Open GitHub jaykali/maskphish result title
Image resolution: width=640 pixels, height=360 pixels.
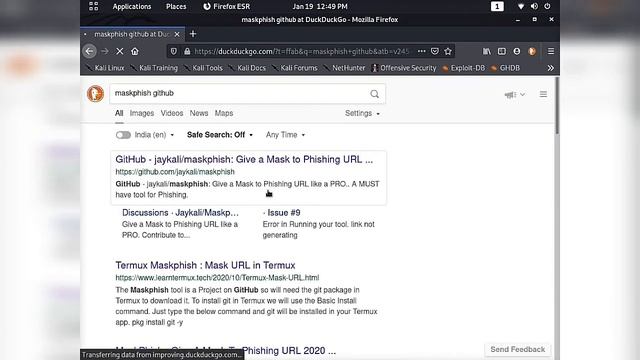pyautogui.click(x=244, y=159)
